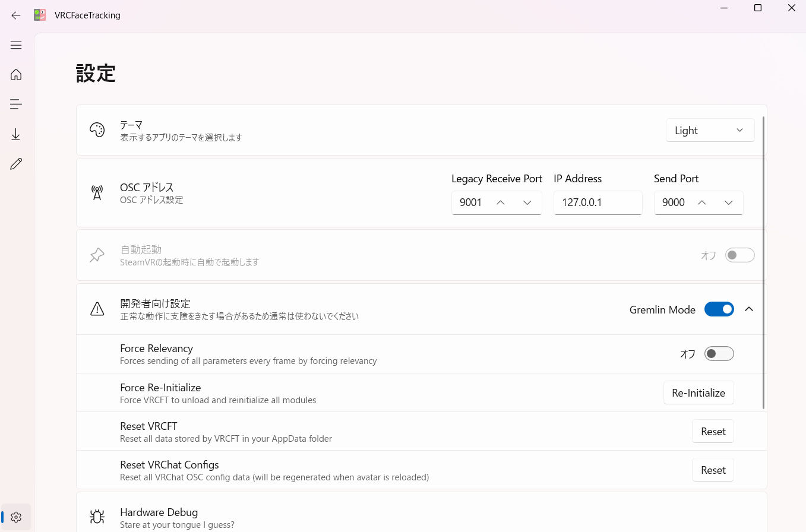Image resolution: width=806 pixels, height=532 pixels.
Task: Open the hamburger navigation menu
Action: point(16,45)
